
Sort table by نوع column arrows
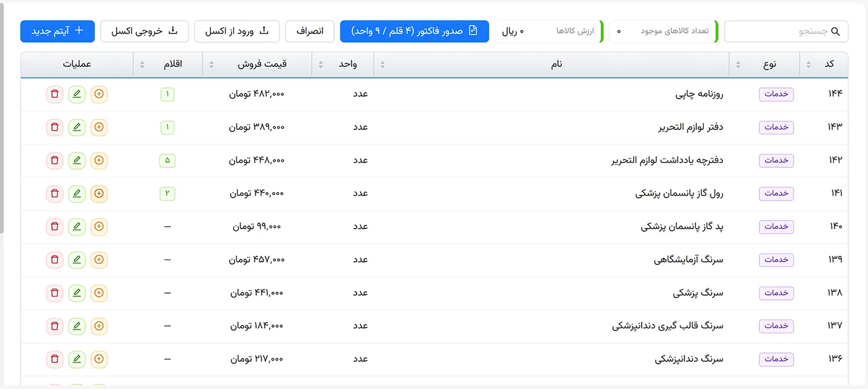pyautogui.click(x=738, y=65)
